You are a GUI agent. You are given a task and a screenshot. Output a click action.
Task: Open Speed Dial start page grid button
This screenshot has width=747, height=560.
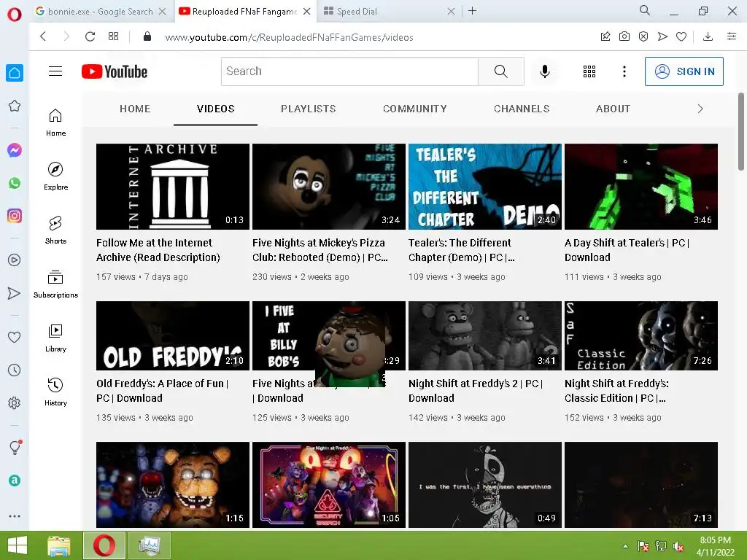113,36
